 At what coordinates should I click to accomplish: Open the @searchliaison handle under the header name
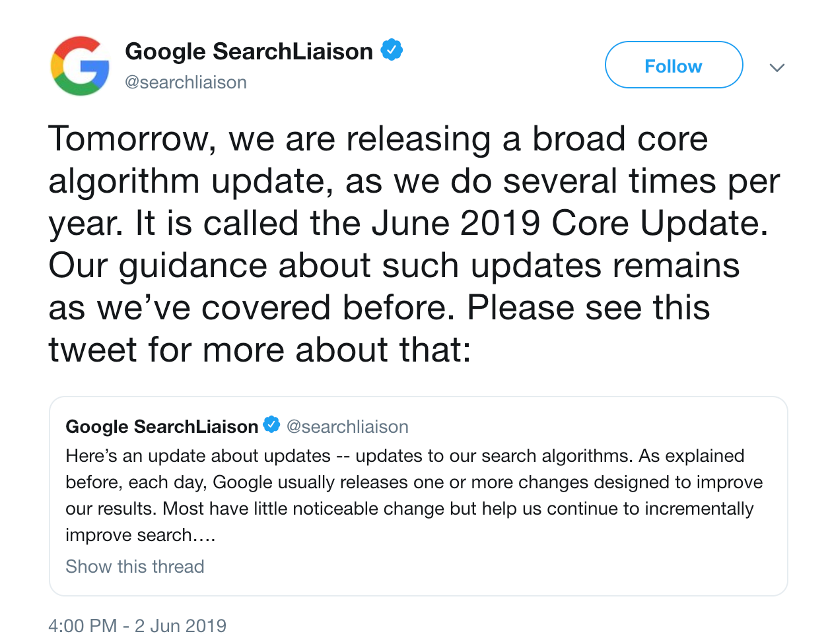coord(186,82)
